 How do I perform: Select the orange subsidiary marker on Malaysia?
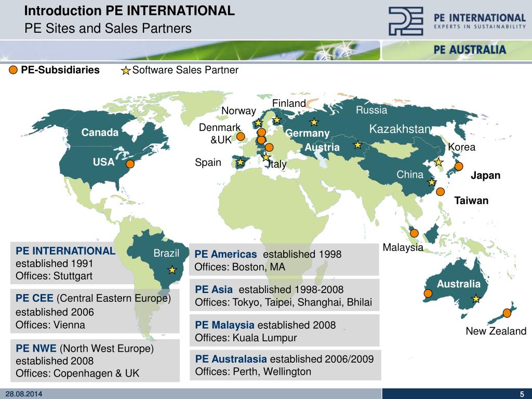[x=414, y=233]
